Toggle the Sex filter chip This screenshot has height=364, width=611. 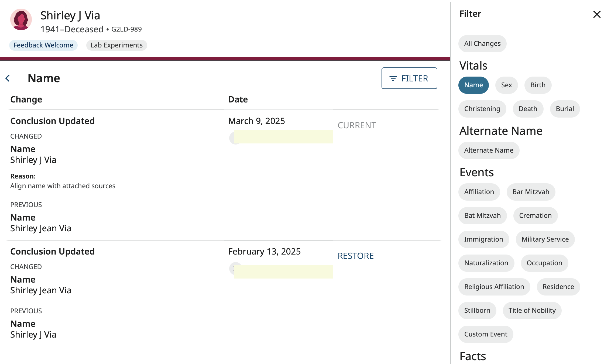coord(506,85)
